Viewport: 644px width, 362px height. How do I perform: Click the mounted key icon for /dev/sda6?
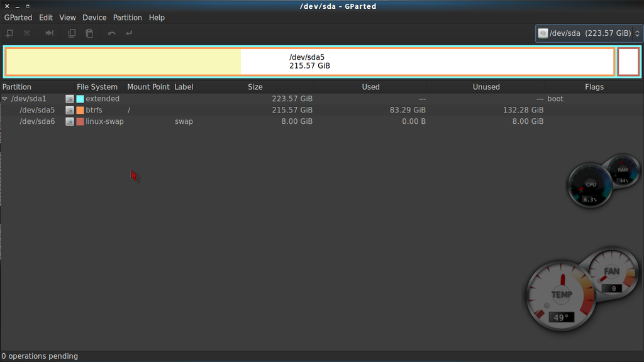(70, 121)
